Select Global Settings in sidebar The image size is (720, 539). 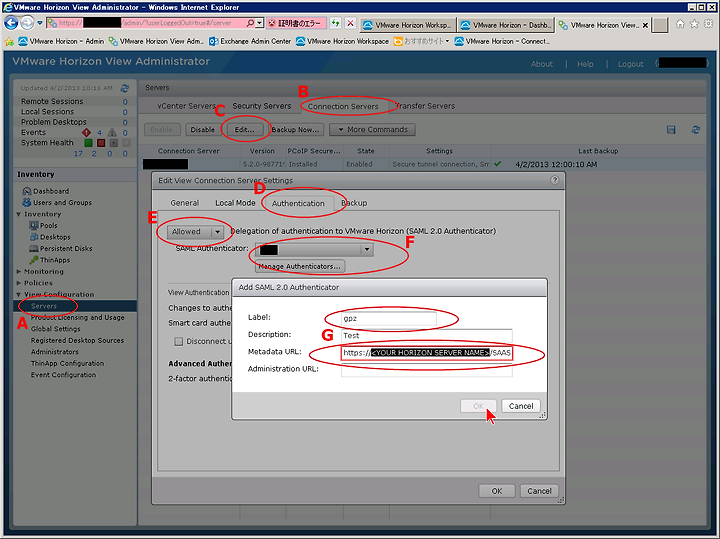point(56,329)
